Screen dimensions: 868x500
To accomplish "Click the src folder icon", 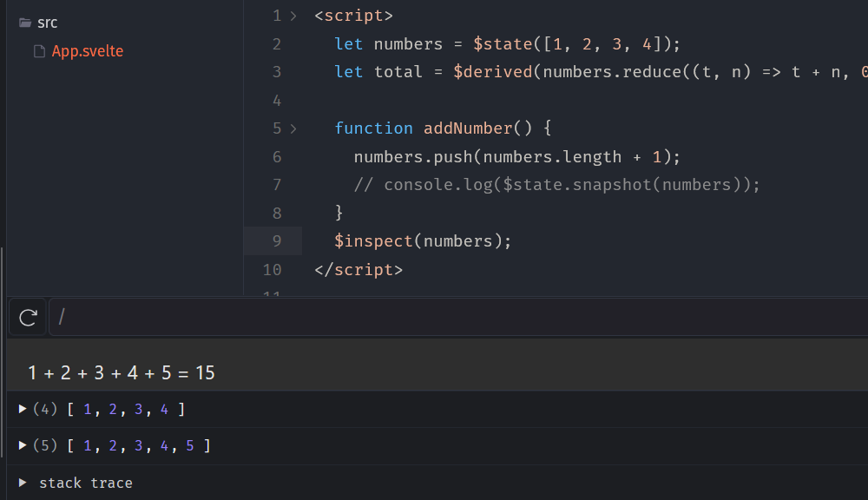I will click(x=25, y=23).
